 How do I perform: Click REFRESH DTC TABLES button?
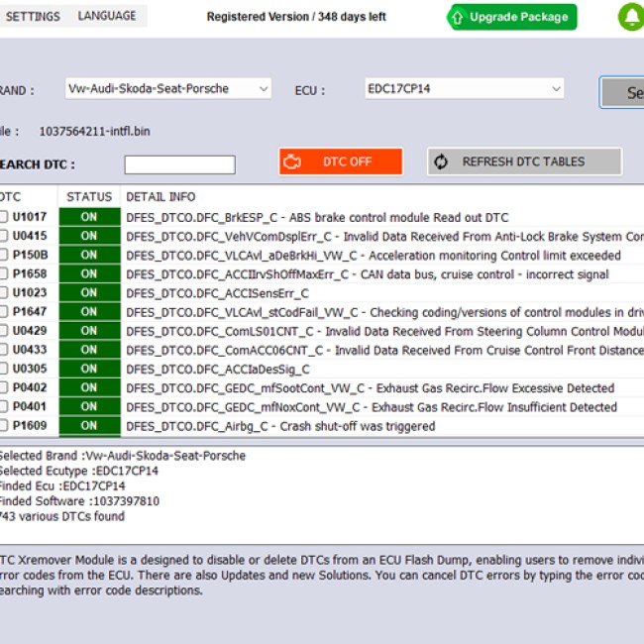[524, 161]
